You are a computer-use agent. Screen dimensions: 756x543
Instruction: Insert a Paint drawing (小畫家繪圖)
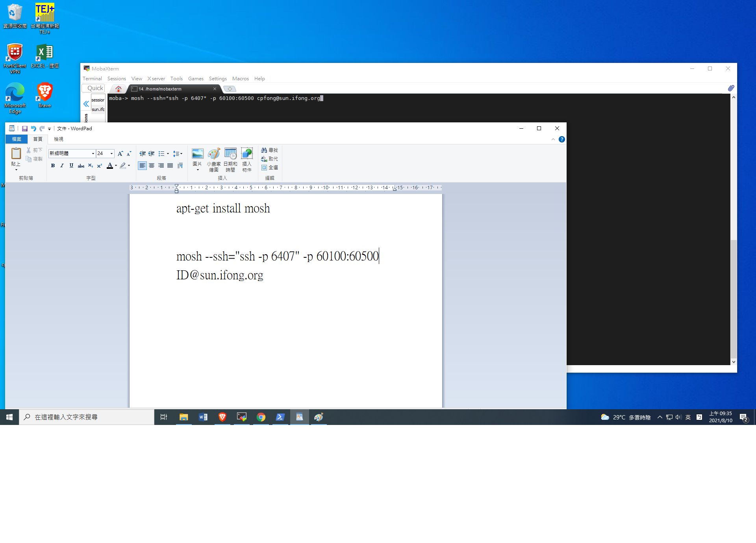(213, 154)
